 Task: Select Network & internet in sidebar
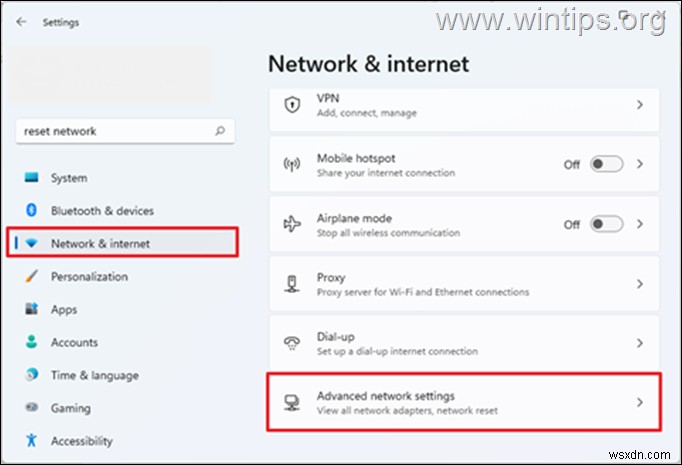100,243
